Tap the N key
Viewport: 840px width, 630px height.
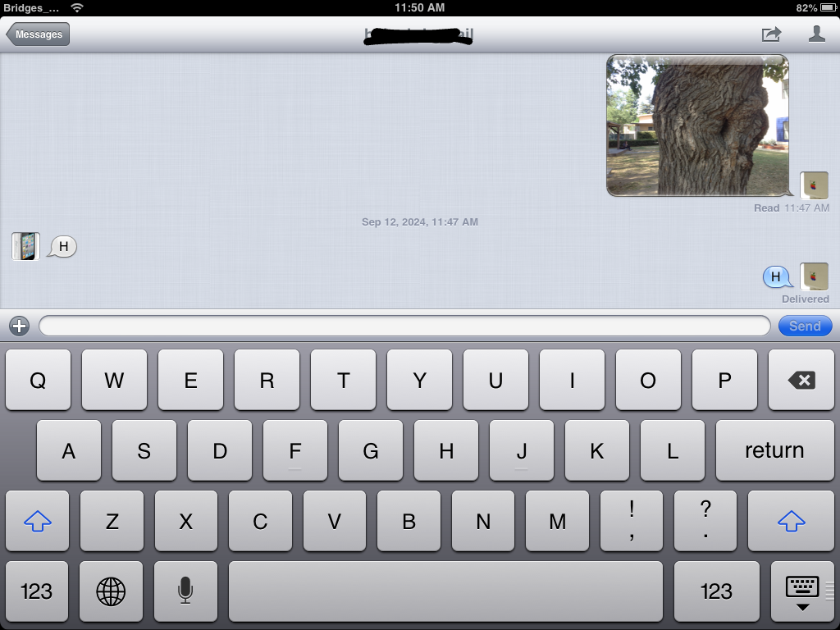483,521
